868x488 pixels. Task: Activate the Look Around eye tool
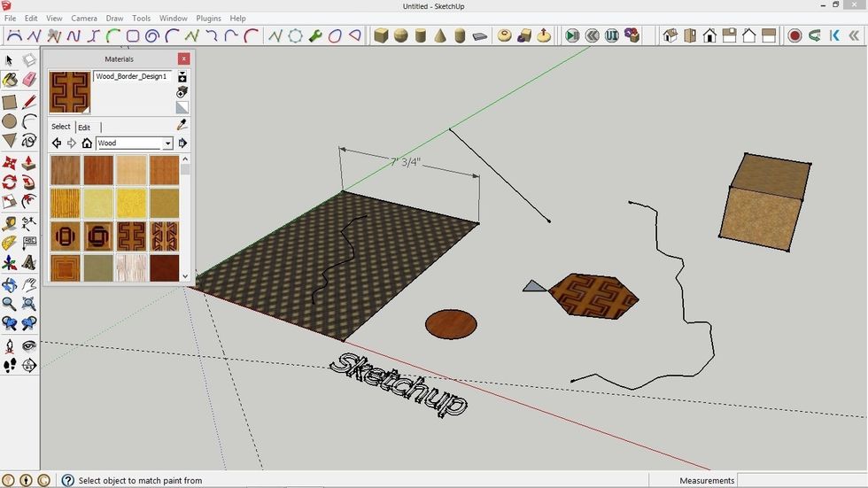click(28, 346)
